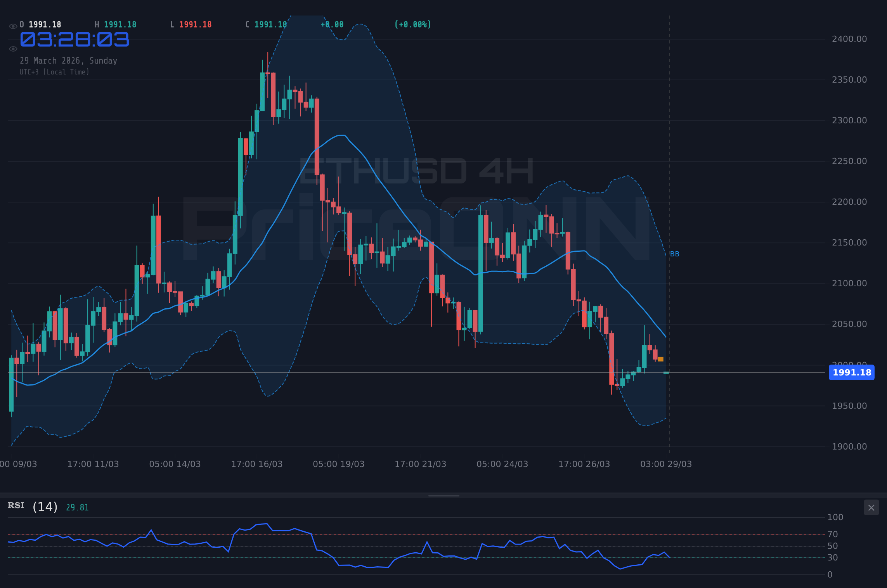Screen dimensions: 887x588
Task: Open the UTC+3 (Local Time) timezone setting
Action: coord(55,72)
